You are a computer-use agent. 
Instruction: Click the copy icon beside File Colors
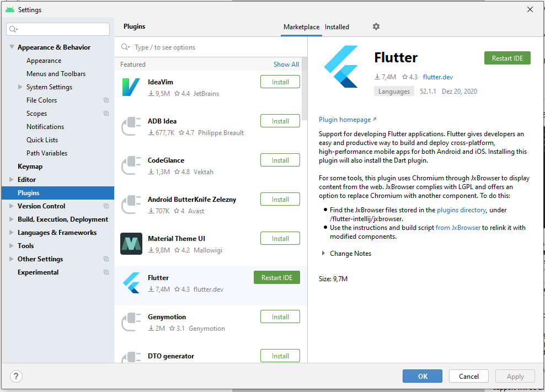(x=106, y=100)
